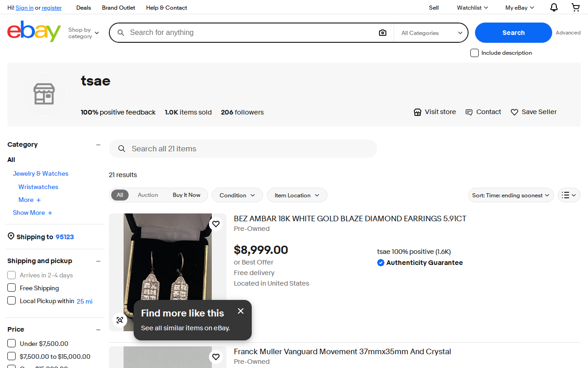Open the Shop by category dropdown
This screenshot has height=368, width=588.
click(x=84, y=33)
